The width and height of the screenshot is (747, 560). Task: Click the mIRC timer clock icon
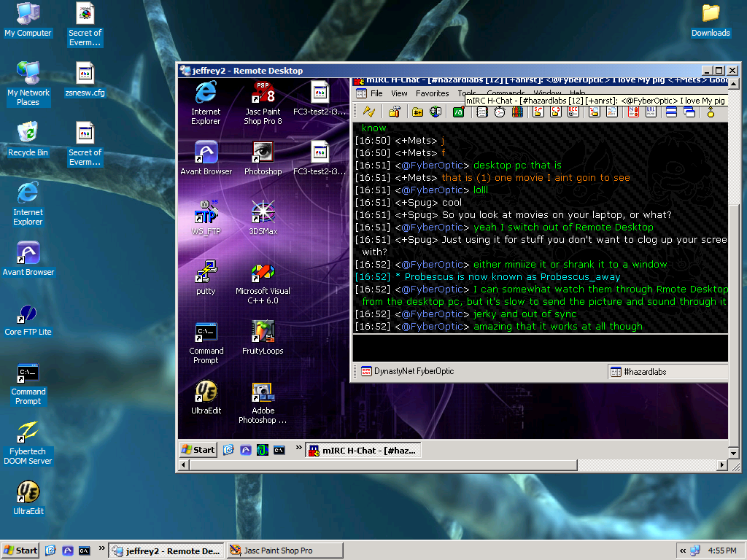(499, 112)
